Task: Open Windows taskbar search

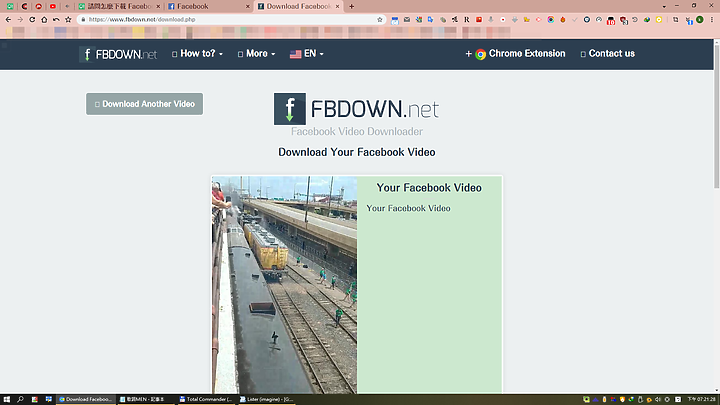Action: point(20,399)
